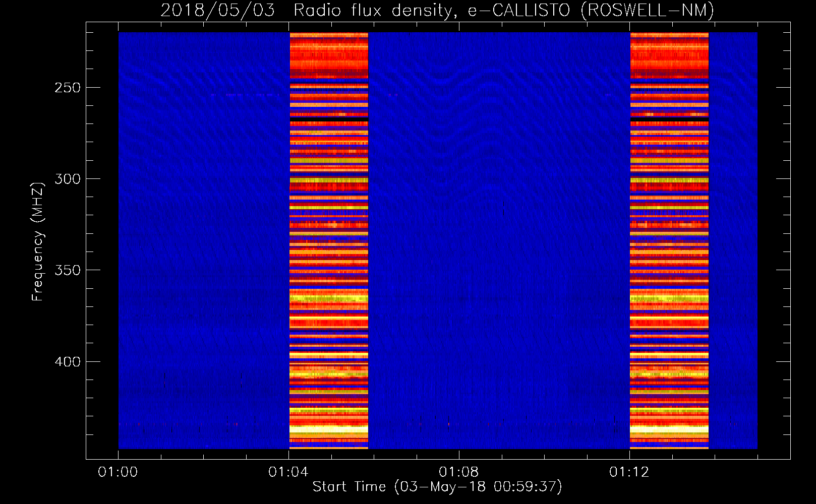Click the '300' frequency axis label
This screenshot has width=816, height=504.
pyautogui.click(x=68, y=179)
